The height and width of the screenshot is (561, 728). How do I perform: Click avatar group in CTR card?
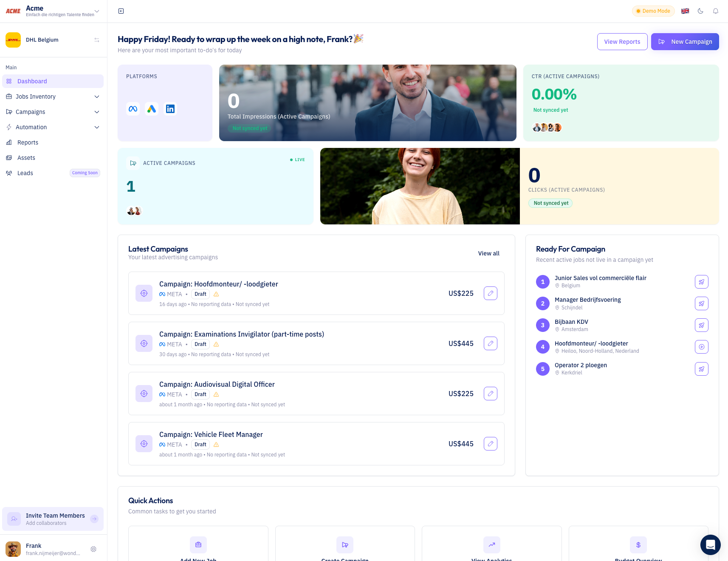tap(547, 127)
